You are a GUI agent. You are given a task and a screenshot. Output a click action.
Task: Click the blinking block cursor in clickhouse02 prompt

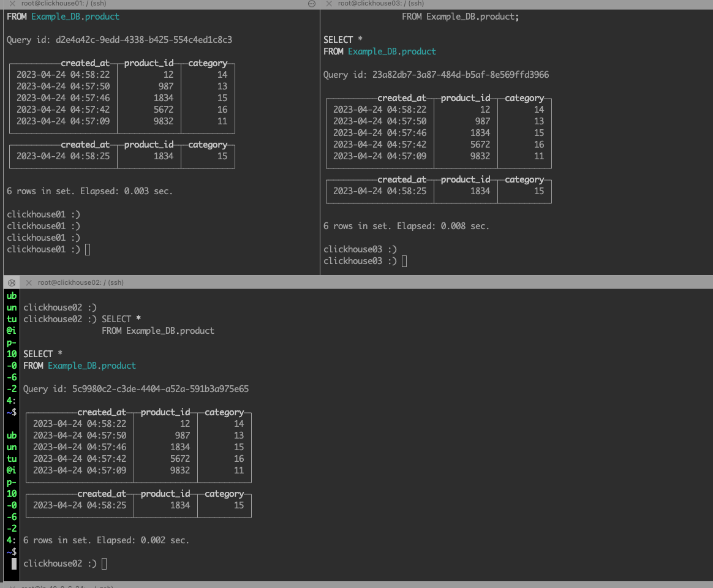coord(104,563)
